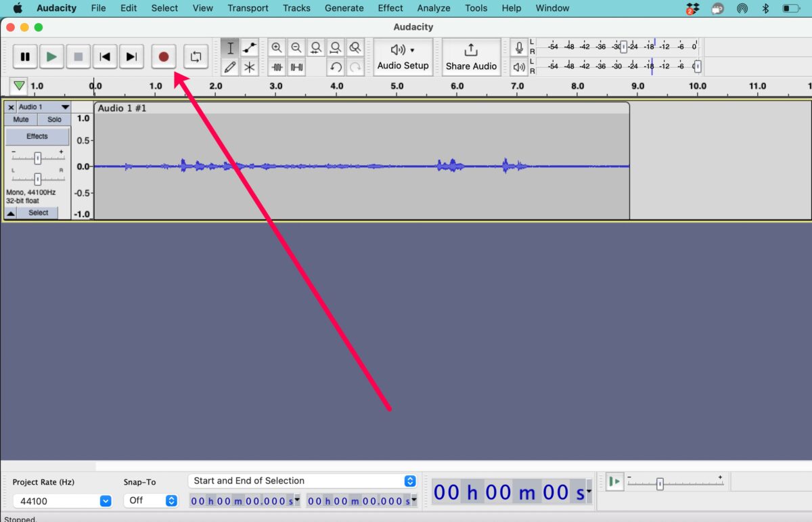This screenshot has width=812, height=522.
Task: Click the battery status icon
Action: [x=791, y=8]
